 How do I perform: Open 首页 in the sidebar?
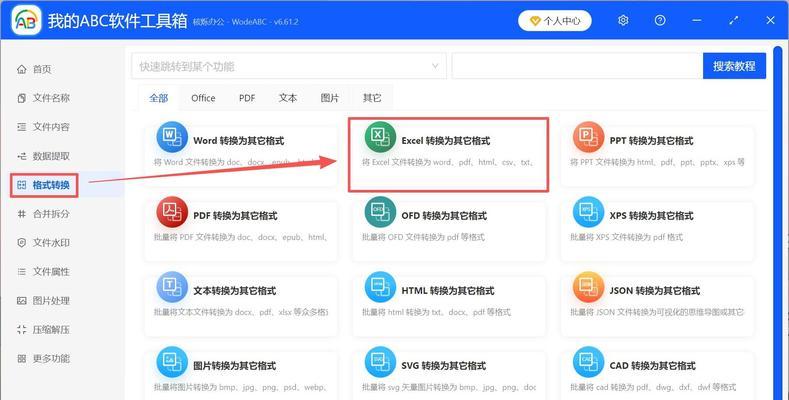(x=42, y=69)
